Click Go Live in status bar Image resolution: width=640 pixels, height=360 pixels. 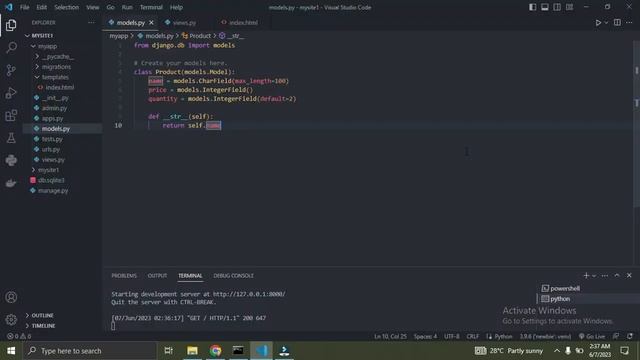tap(592, 336)
